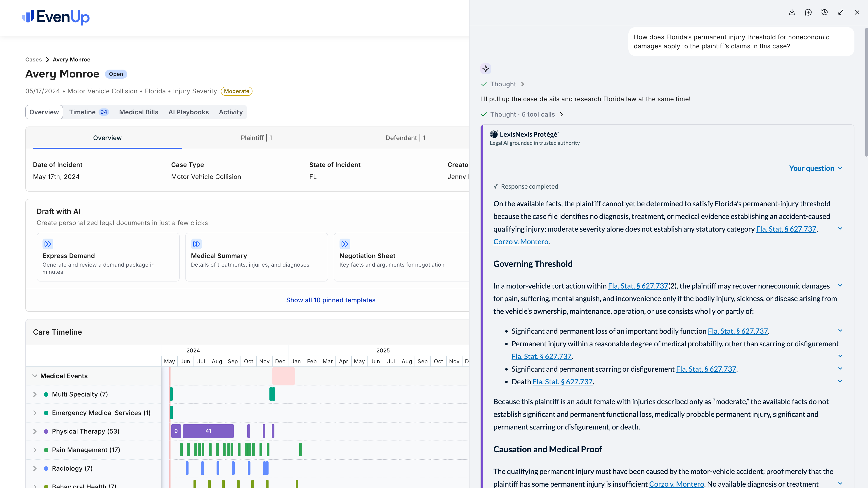Expand the Thought 6 tool calls step
This screenshot has width=868, height=488.
pyautogui.click(x=522, y=115)
